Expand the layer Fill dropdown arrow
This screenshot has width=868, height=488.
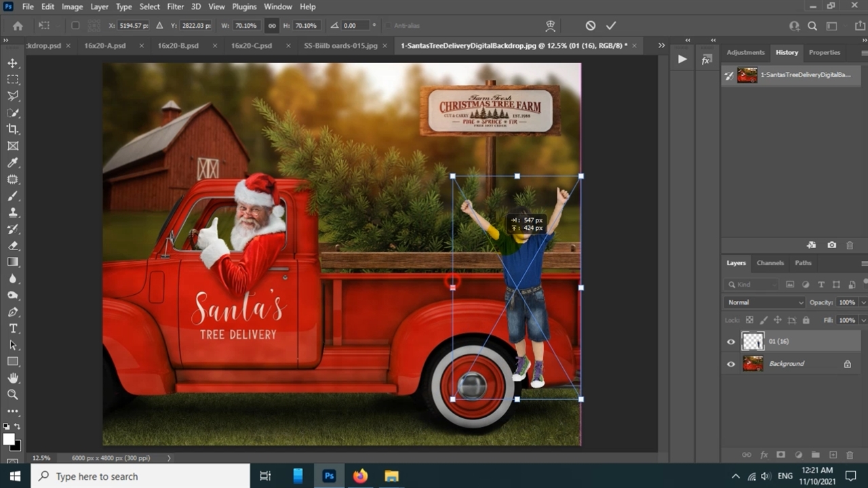coord(863,320)
